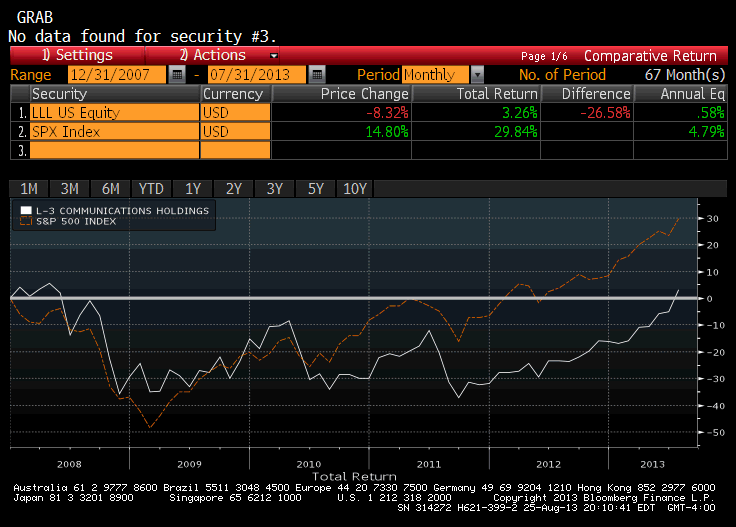Image resolution: width=736 pixels, height=527 pixels.
Task: Sort by Total Return column header
Action: coord(476,94)
